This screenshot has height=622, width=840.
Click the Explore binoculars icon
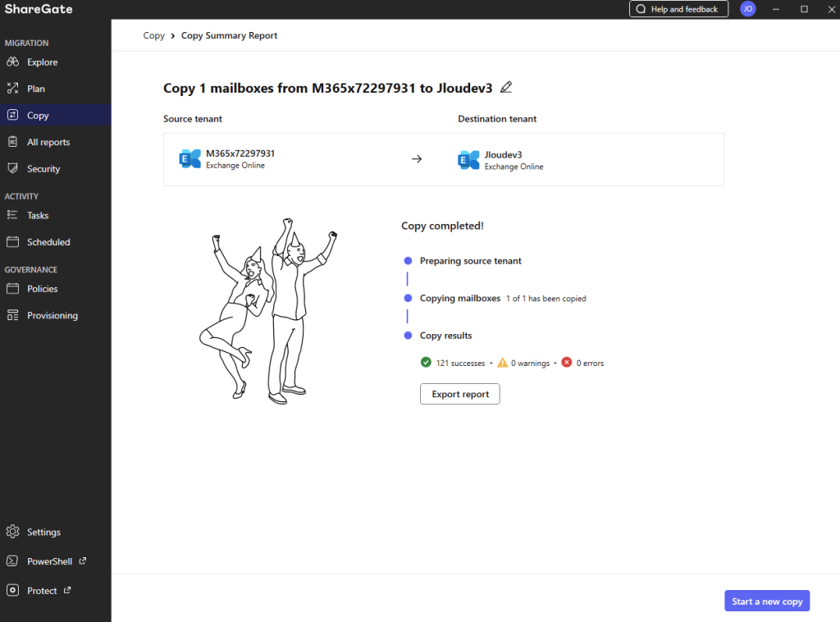[x=13, y=62]
